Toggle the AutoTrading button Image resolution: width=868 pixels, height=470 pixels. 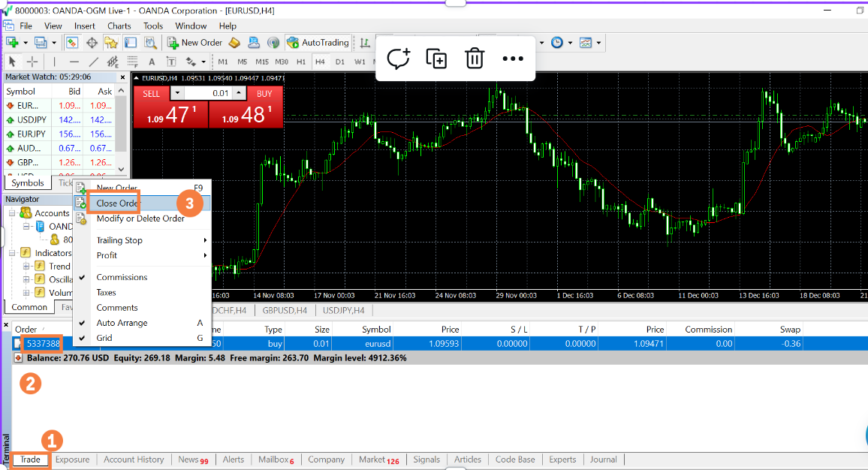coord(318,43)
